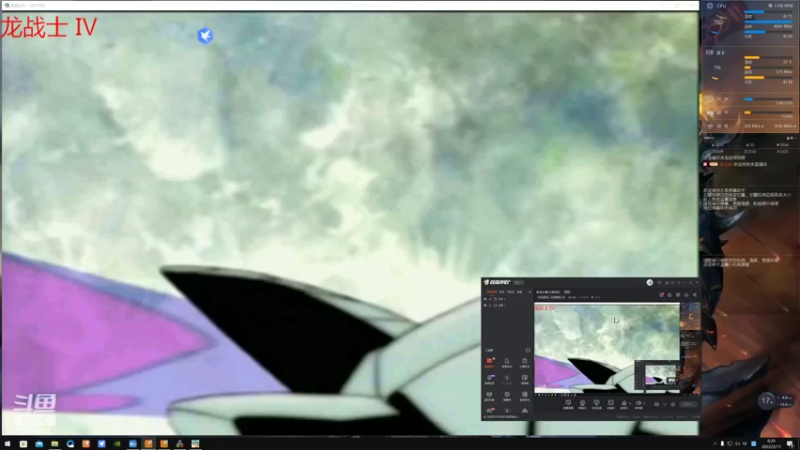Open the green NVIDIA icon on the taskbar

point(117,444)
